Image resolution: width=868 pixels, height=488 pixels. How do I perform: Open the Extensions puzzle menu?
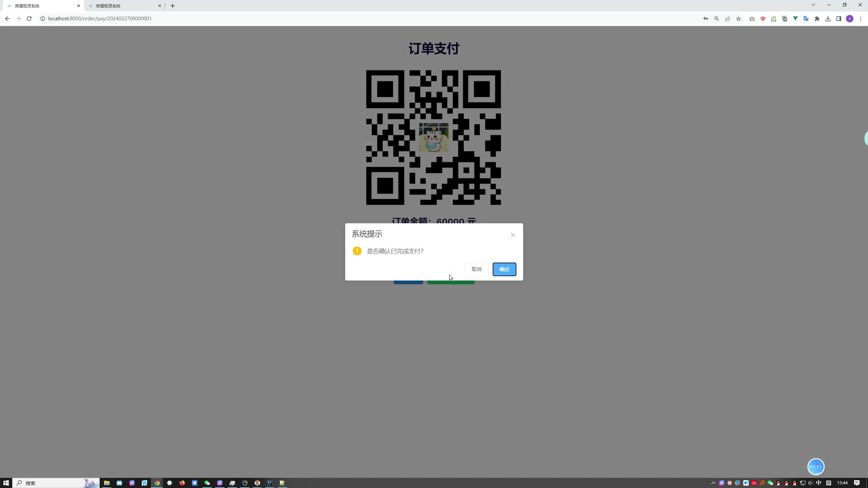[817, 19]
